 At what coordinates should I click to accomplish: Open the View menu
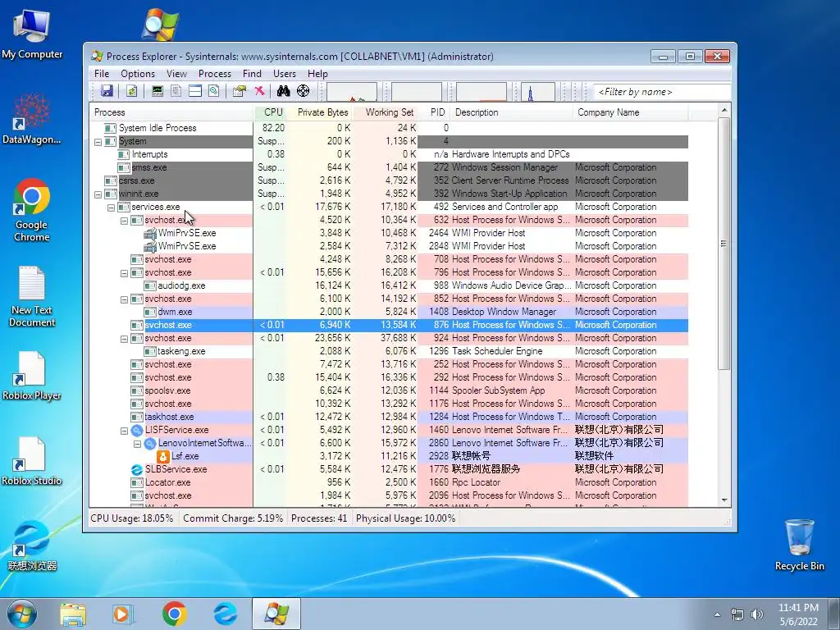(176, 74)
